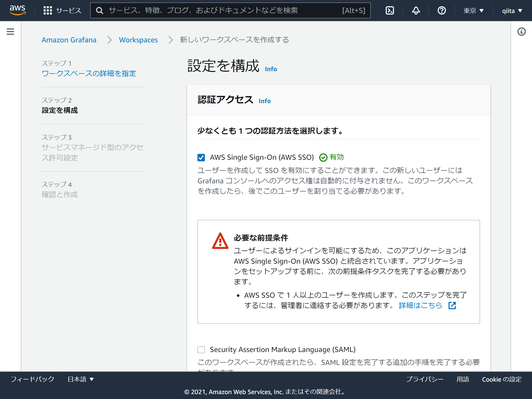Screen dimensions: 532x399
Task: Click external link icon beside 詳細はこちら
Action: (x=452, y=305)
